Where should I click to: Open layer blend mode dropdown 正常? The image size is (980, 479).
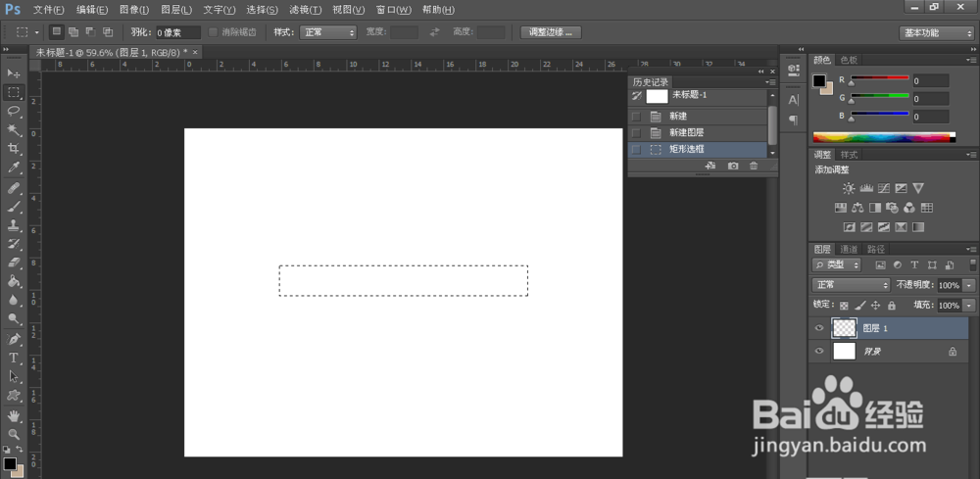852,285
